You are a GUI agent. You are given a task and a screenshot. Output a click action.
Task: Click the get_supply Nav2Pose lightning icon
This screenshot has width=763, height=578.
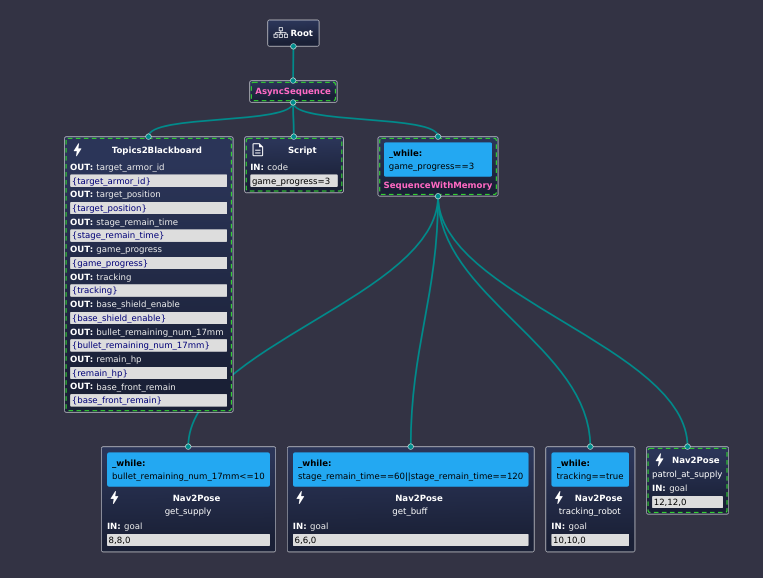pos(114,498)
